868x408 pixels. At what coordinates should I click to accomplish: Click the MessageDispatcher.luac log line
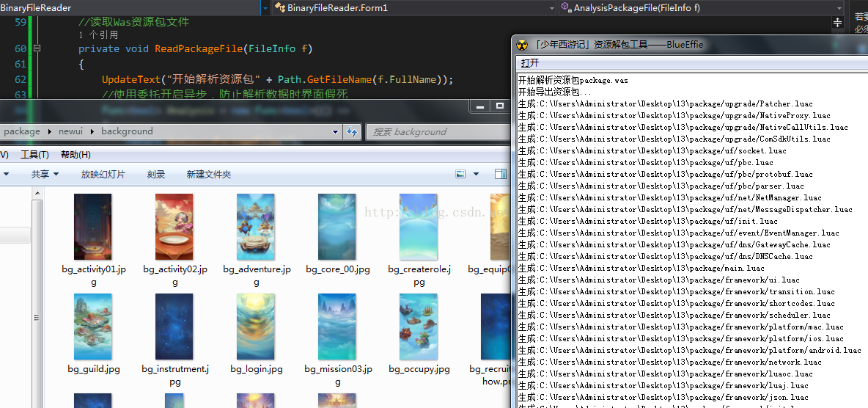tap(685, 210)
